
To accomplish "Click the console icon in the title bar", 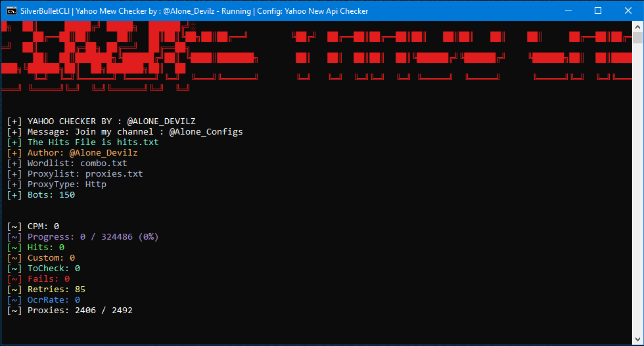I will [12, 11].
